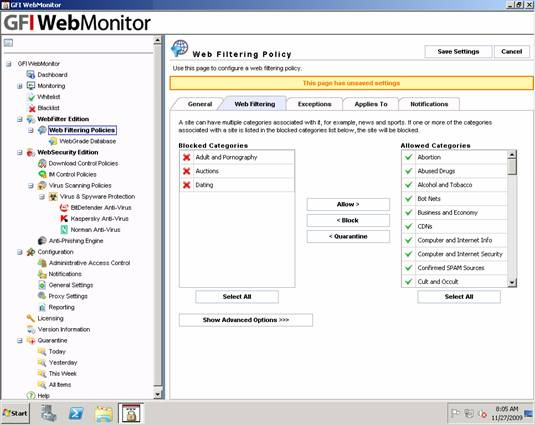Viewport: 535px width, 425px height.
Task: Click the Monitoring node icon
Action: (x=31, y=86)
